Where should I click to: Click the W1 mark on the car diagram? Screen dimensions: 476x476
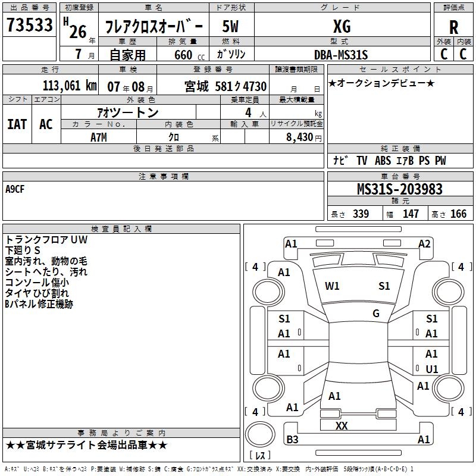tap(332, 286)
